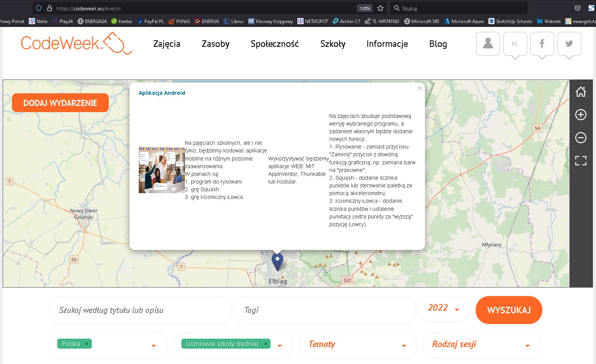The height and width of the screenshot is (364, 596).
Task: Open CodeWeek Facebook icon
Action: [x=542, y=44]
